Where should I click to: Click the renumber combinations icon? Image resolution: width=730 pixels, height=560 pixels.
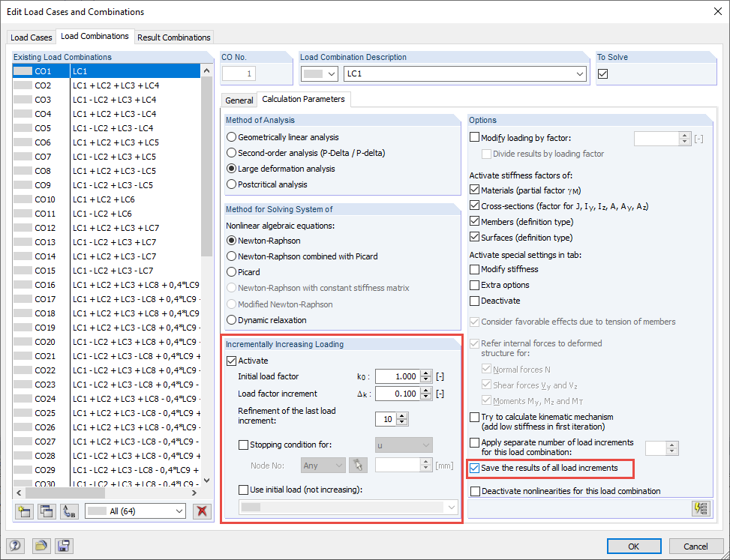[x=69, y=511]
